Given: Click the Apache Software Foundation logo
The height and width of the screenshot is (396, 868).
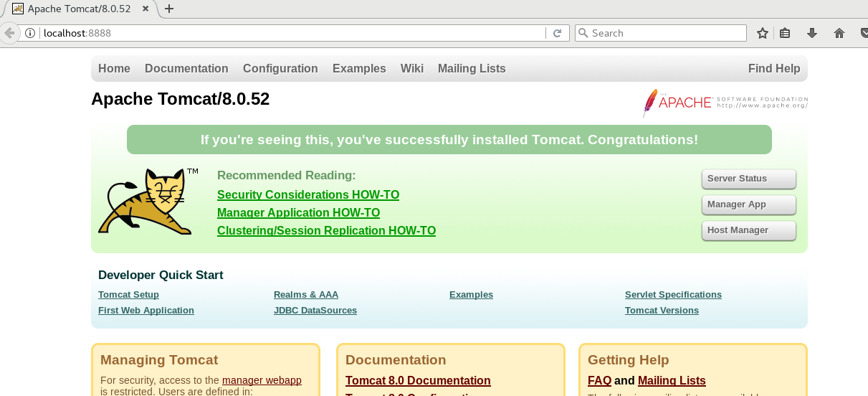Looking at the screenshot, I should tap(725, 103).
